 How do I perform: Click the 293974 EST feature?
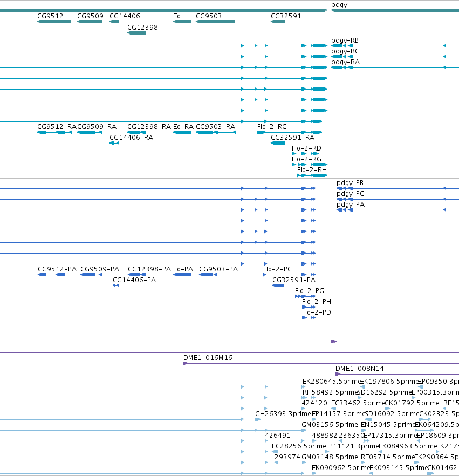276,463
